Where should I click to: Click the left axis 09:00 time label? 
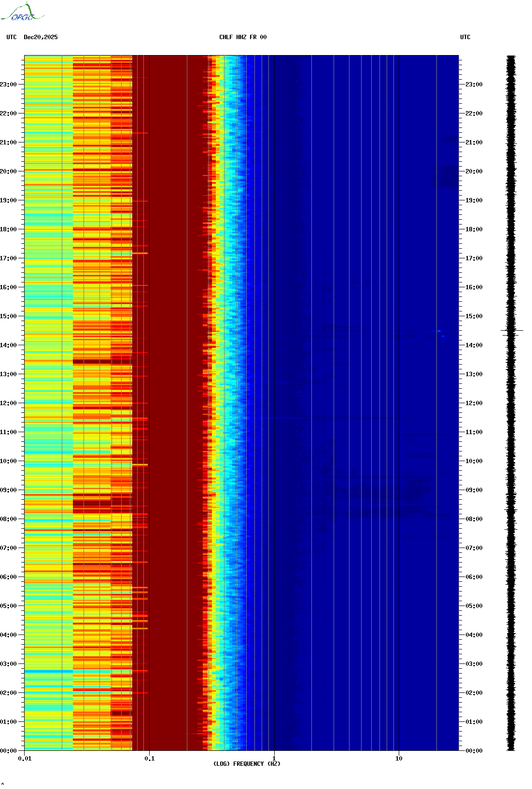click(8, 490)
